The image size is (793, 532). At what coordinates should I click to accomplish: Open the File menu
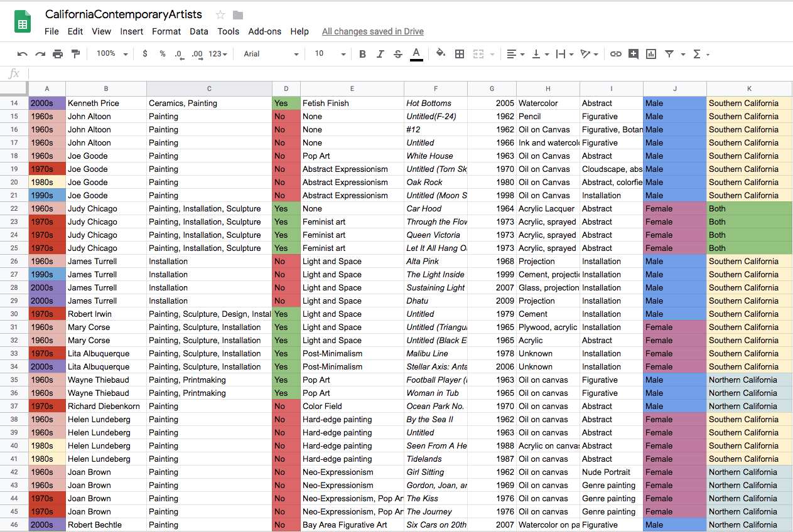tap(51, 31)
